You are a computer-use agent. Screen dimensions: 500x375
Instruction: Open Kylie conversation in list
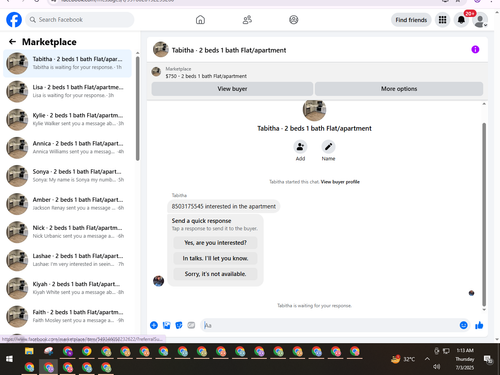point(67,119)
